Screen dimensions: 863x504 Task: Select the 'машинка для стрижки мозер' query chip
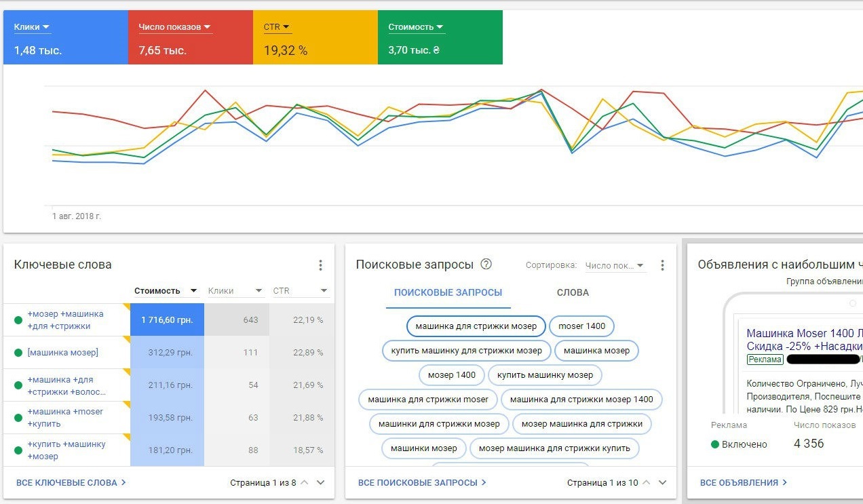476,326
